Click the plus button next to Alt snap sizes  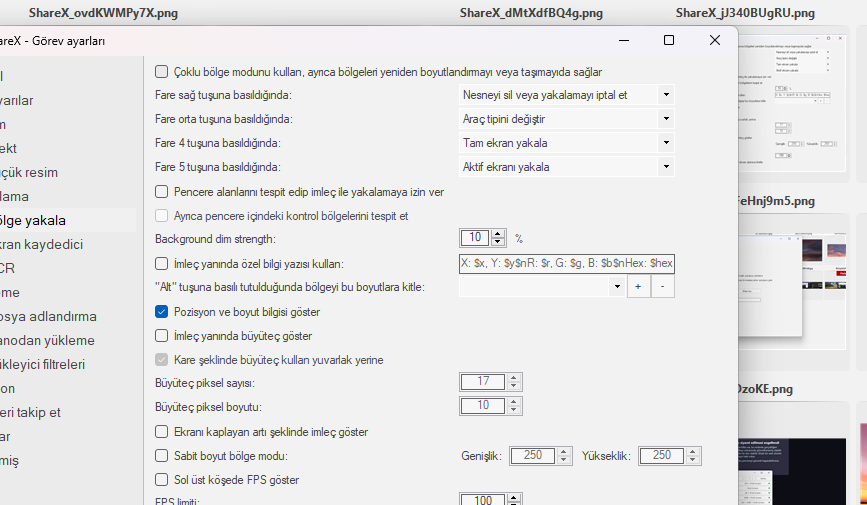[639, 287]
